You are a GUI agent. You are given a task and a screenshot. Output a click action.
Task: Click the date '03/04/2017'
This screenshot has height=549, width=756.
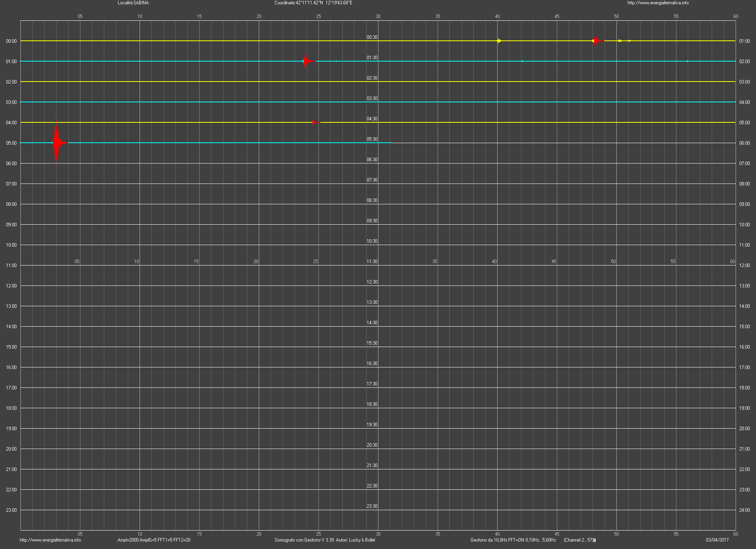(x=717, y=540)
